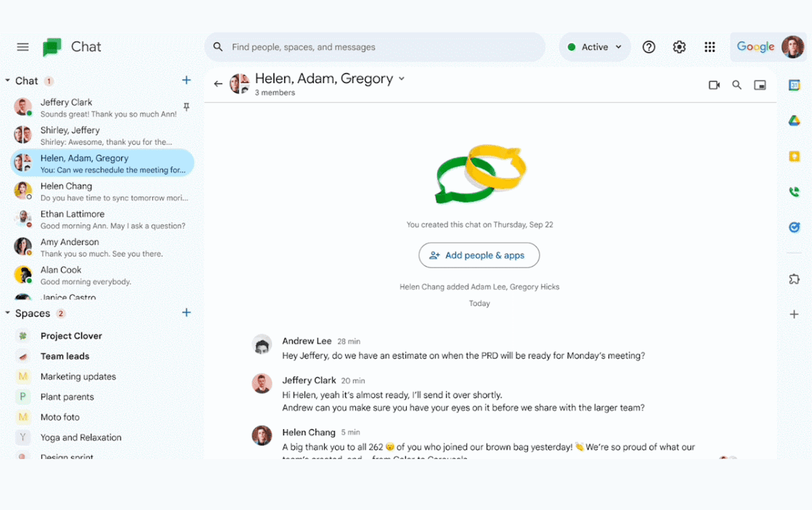Open Google Calendar in side panel

(794, 85)
